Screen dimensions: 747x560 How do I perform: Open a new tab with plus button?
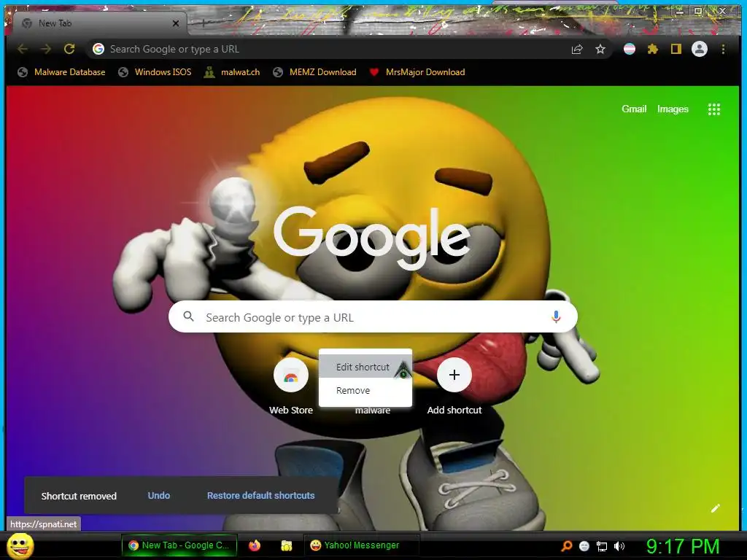(203, 23)
